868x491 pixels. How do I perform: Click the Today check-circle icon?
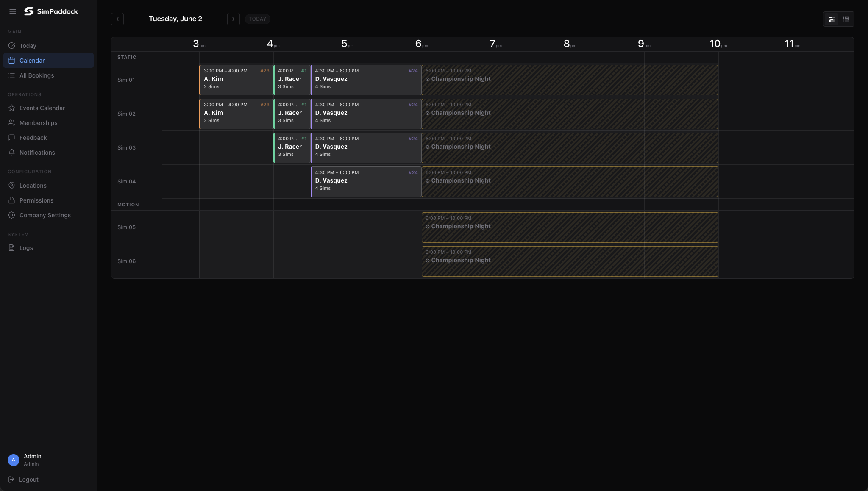click(12, 46)
